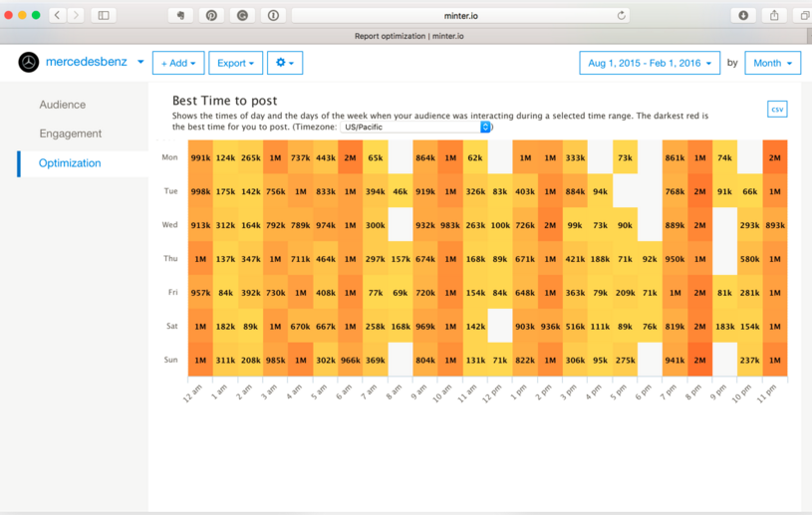Screen dimensions: 812x515
Task: Switch to the Audience section
Action: click(x=63, y=105)
